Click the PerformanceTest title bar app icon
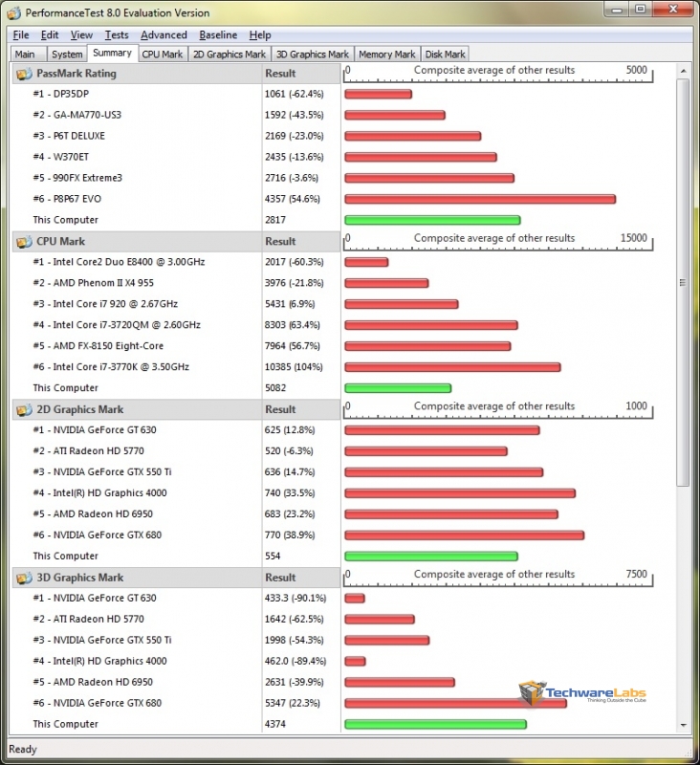 point(13,13)
